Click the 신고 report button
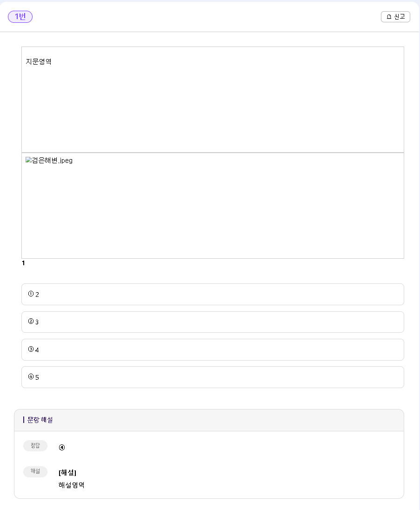Screen dimensions: 420x510 [395, 17]
